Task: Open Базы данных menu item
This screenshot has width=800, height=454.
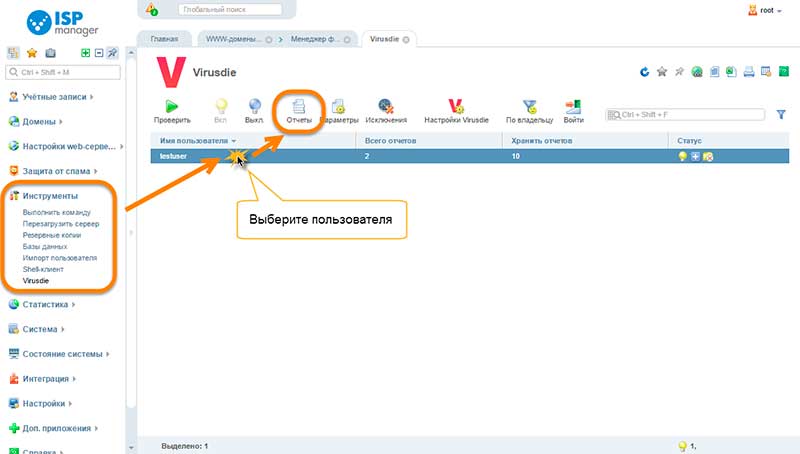Action: [45, 246]
